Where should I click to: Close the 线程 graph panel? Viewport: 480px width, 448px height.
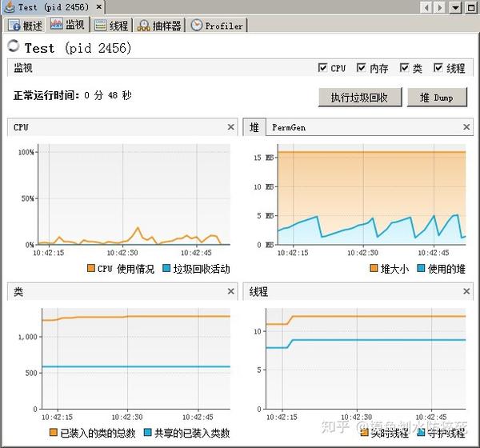pos(466,291)
